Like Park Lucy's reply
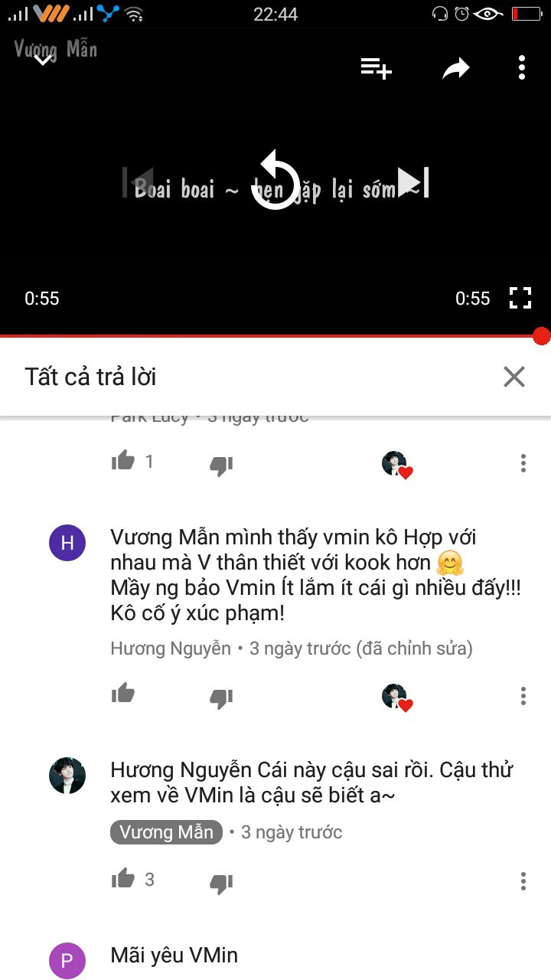 (x=123, y=461)
